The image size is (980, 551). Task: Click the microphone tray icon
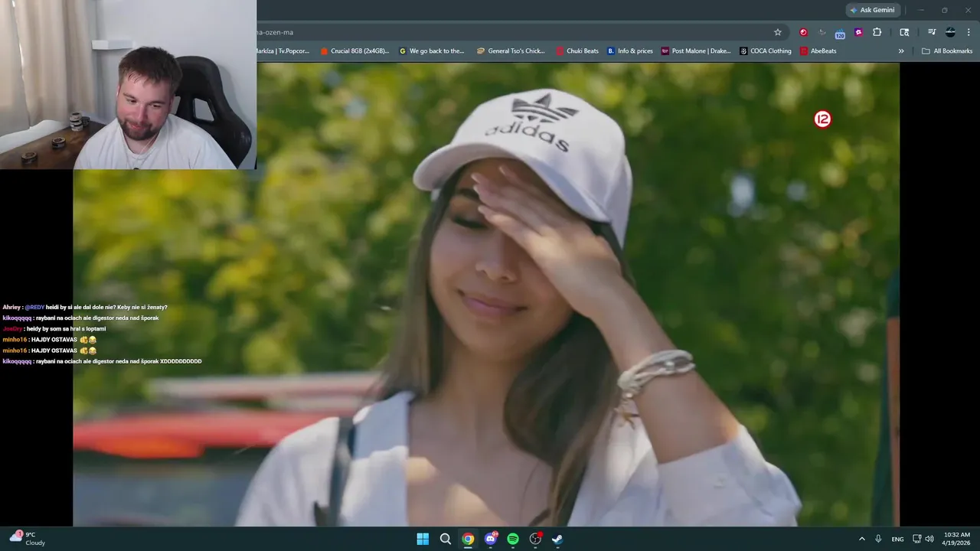coord(878,539)
